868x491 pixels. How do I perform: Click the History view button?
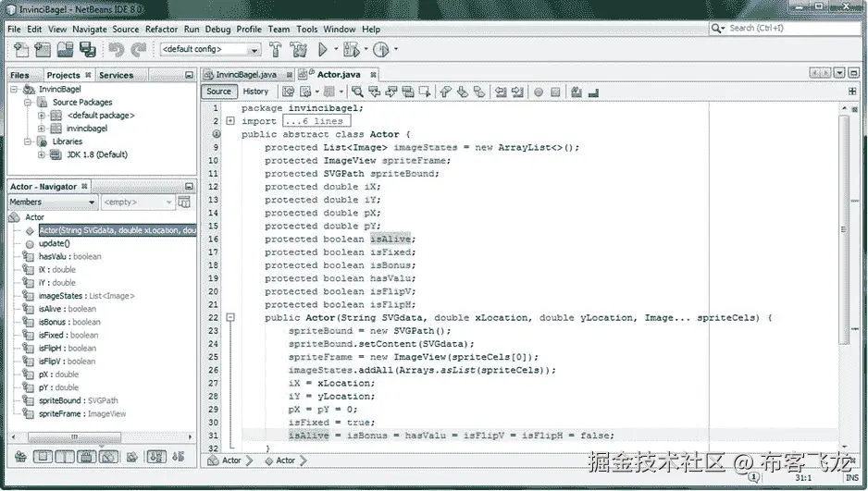(255, 92)
